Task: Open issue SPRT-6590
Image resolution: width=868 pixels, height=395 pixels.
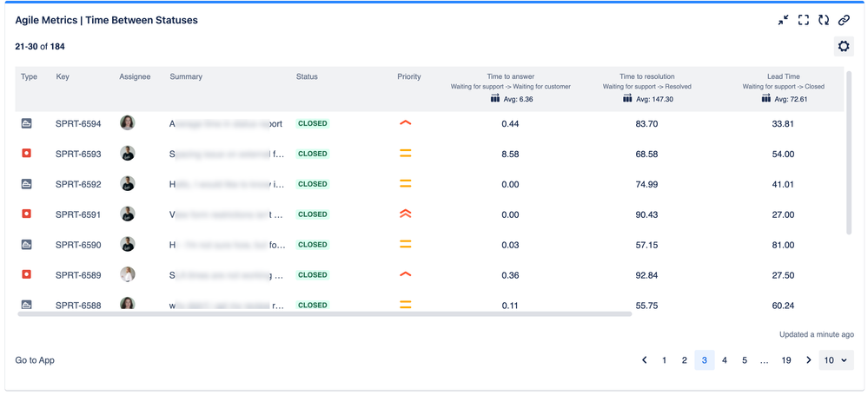Action: click(78, 245)
